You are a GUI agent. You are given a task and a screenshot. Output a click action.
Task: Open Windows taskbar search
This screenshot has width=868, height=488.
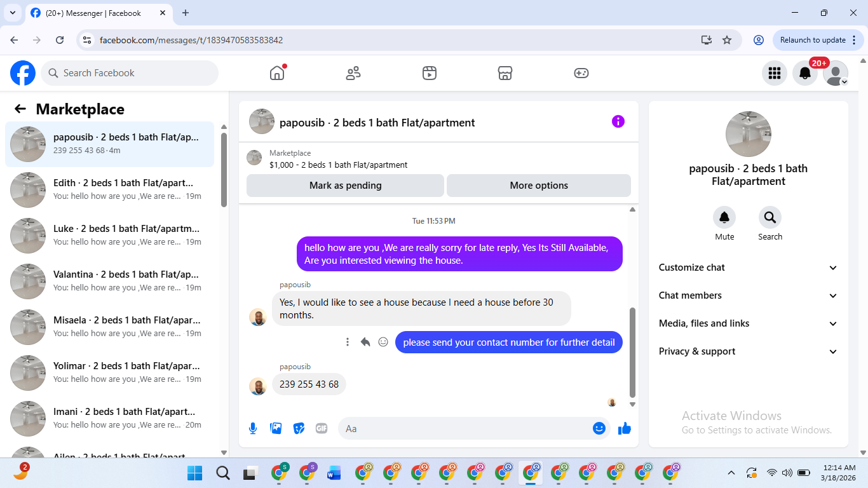tap(223, 473)
